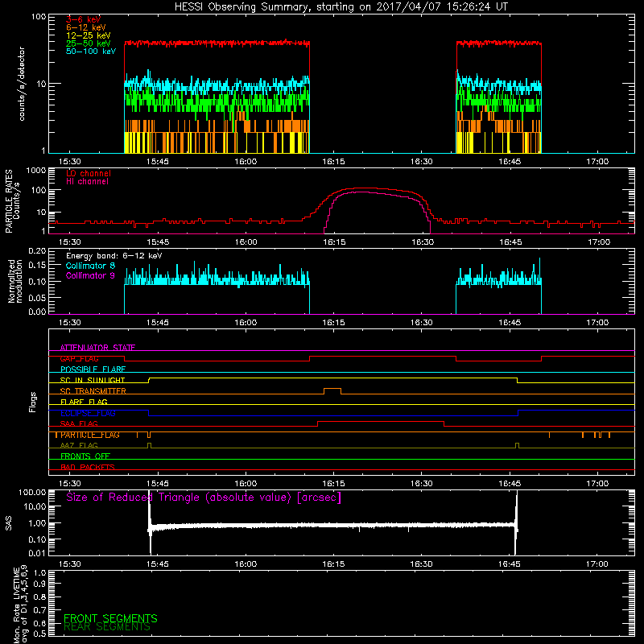Click the 'SAS' y-axis label
Viewport: 644px width, 644px height.
(8, 523)
